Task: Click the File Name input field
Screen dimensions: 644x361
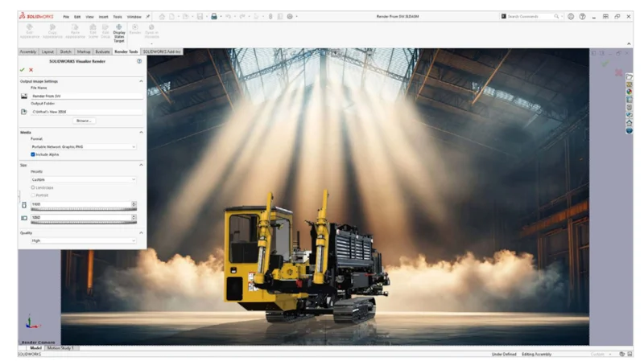Action: tap(85, 96)
